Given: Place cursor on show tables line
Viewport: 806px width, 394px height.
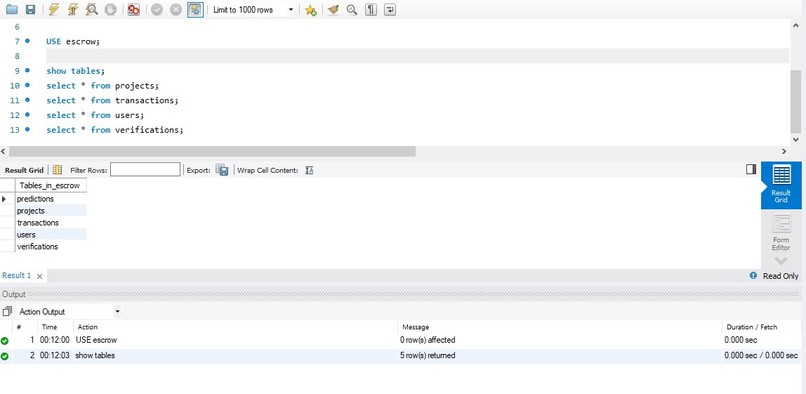Looking at the screenshot, I should coord(76,71).
